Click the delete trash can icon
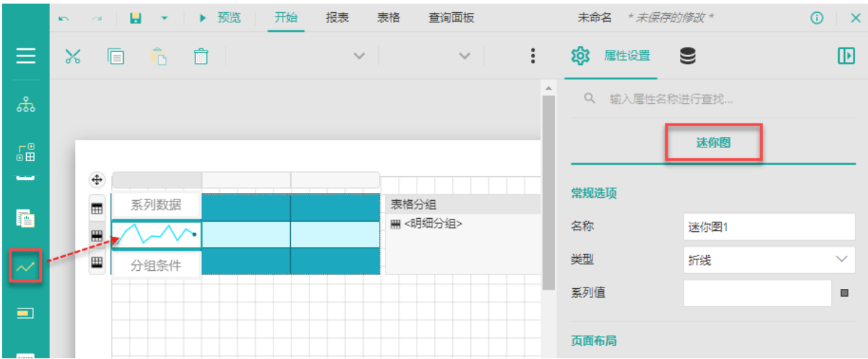 pyautogui.click(x=201, y=56)
